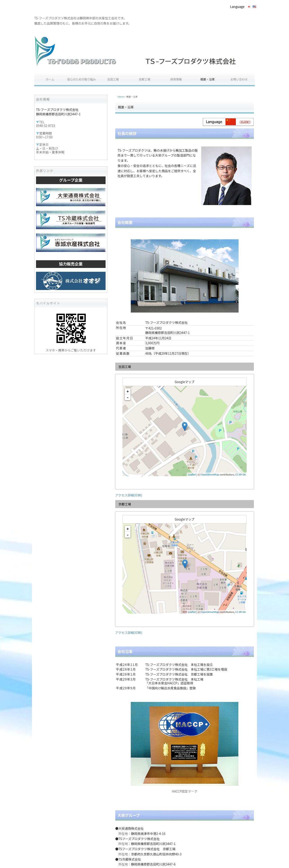Click the HACCP認定マーク caption
289x868 pixels.
click(184, 791)
